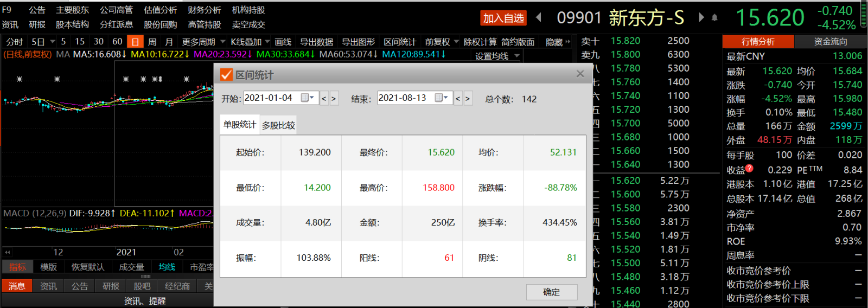This screenshot has width=868, height=308.
Task: Open the end date calendar picker
Action: (442, 98)
